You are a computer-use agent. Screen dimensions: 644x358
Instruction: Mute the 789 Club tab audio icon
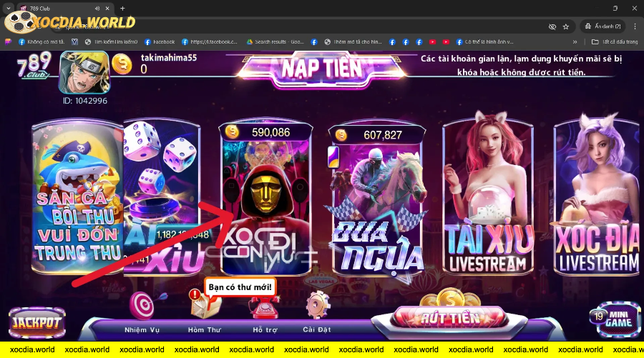point(97,8)
